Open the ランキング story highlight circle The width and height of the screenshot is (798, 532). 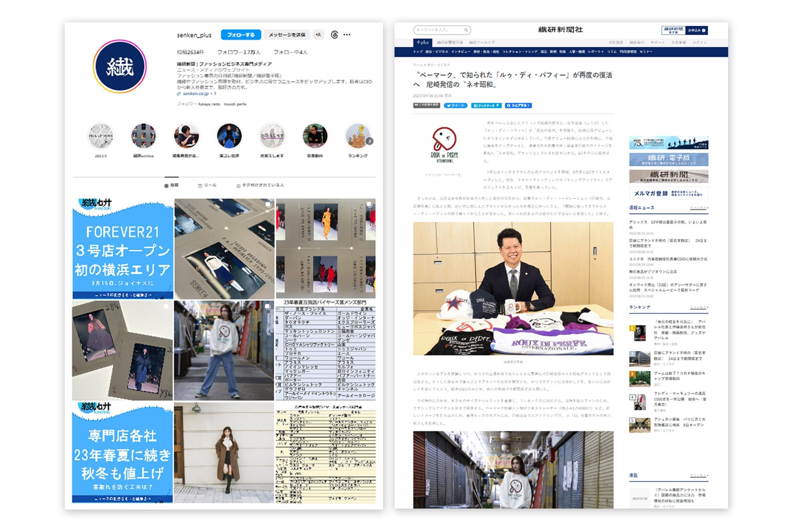point(358,136)
